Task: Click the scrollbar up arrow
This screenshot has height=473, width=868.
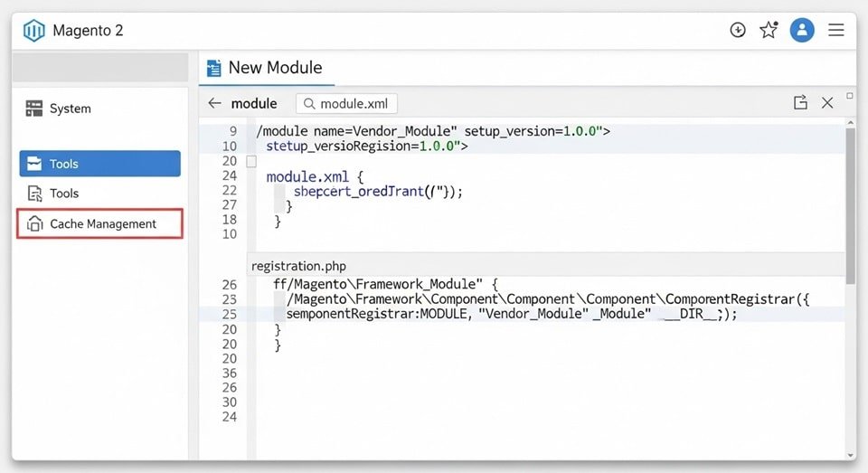Action: coord(850,122)
